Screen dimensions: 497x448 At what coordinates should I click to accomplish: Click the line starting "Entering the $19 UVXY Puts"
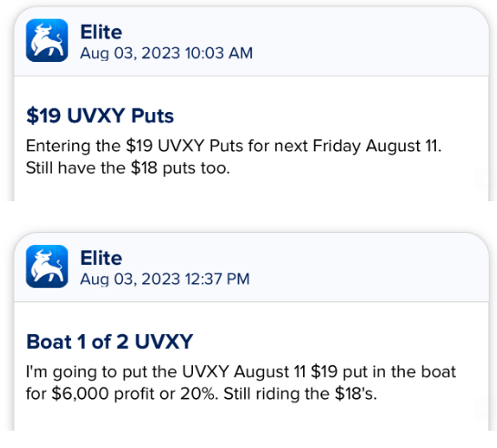[x=234, y=147]
